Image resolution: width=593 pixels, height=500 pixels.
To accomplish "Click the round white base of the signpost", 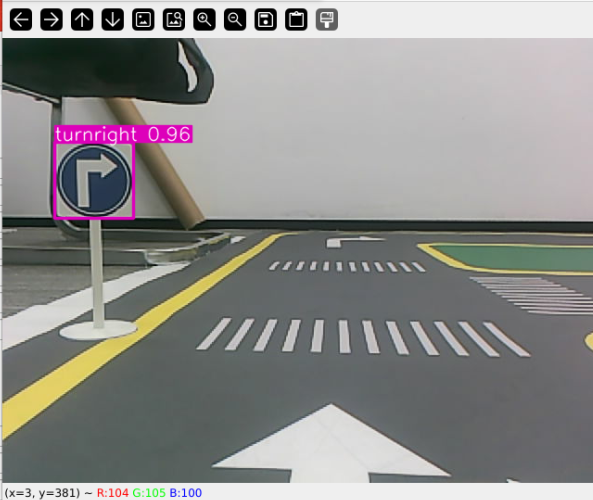I will [98, 330].
